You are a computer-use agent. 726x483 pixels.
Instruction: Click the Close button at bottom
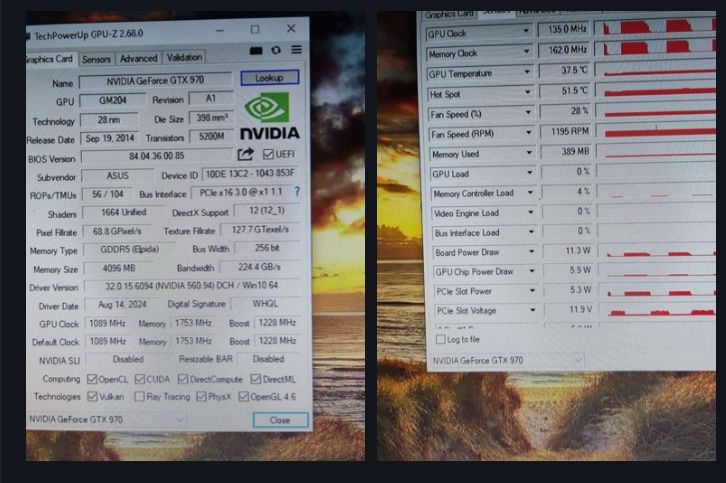(280, 420)
